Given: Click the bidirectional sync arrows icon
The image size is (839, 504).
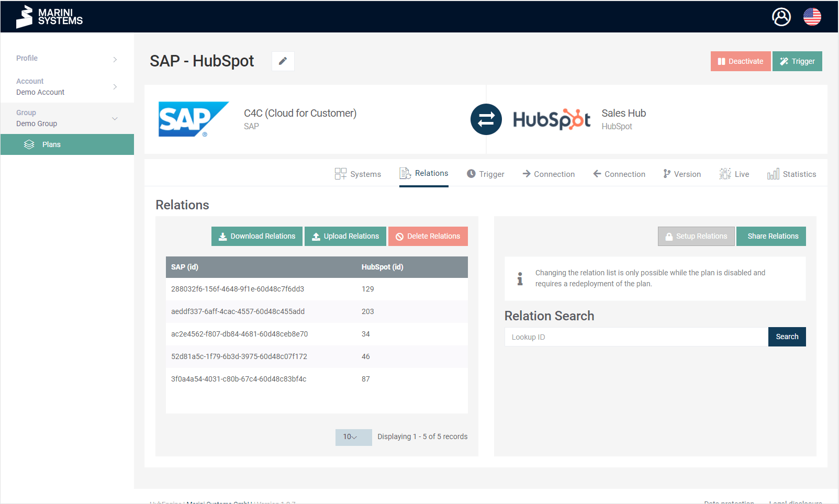Looking at the screenshot, I should [486, 119].
